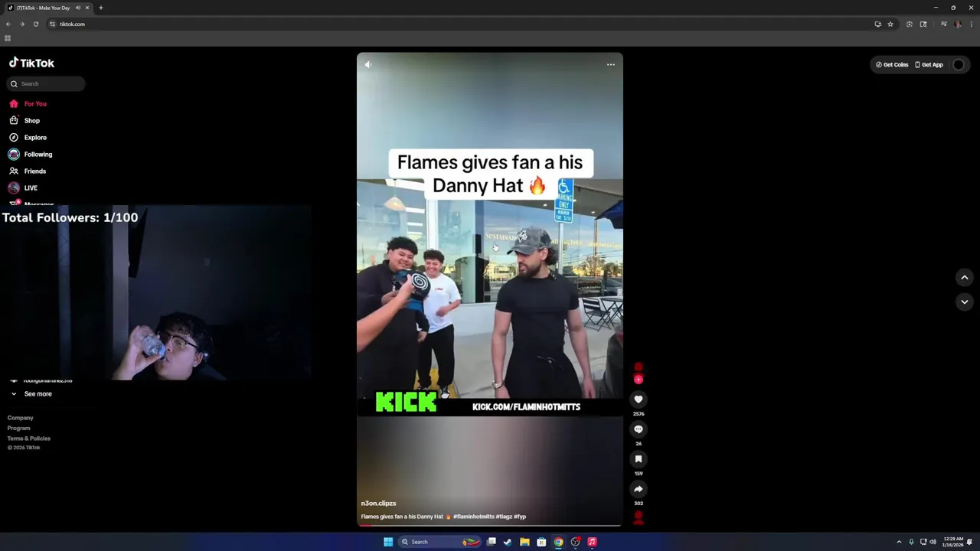Unmute the video via the speaker icon
Screen dimensions: 980x551
(368, 65)
